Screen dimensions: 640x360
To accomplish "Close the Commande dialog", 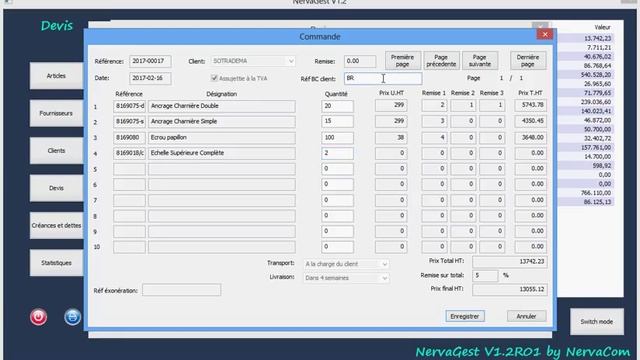I will tap(545, 34).
